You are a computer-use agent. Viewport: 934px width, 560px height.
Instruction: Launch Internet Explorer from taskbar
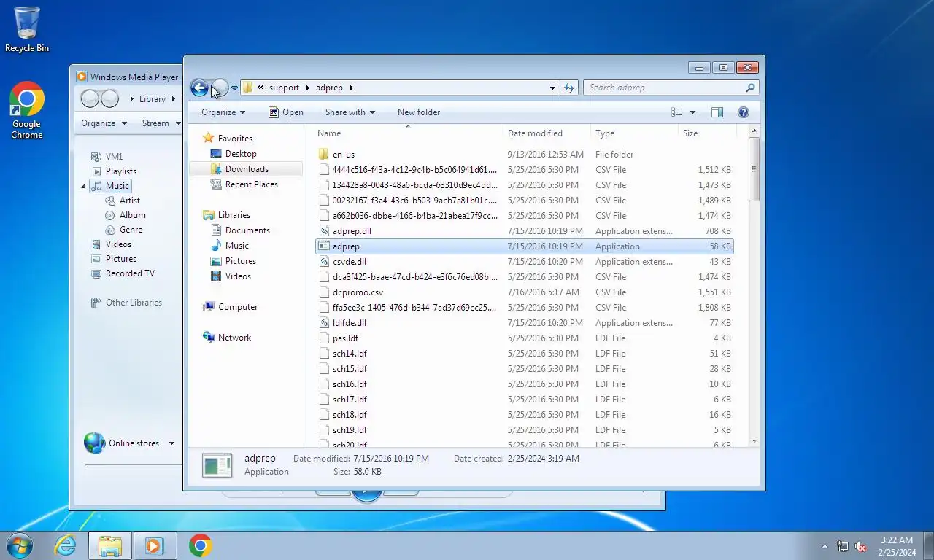click(66, 545)
